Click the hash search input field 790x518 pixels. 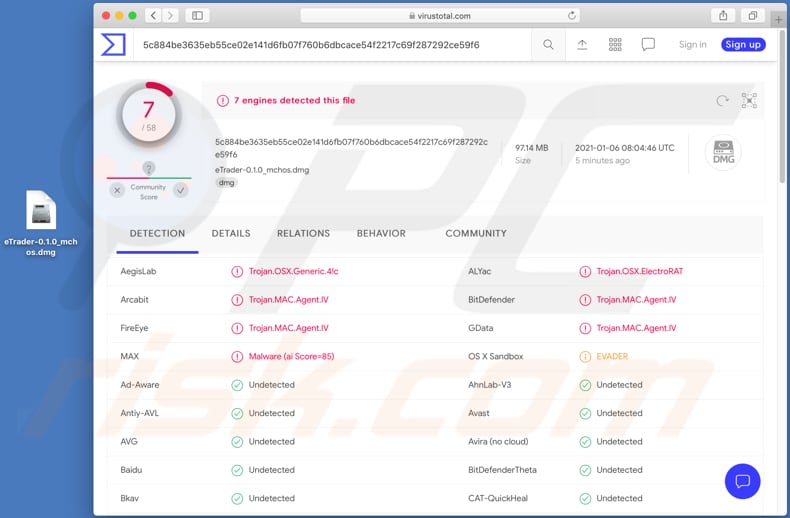click(x=332, y=45)
